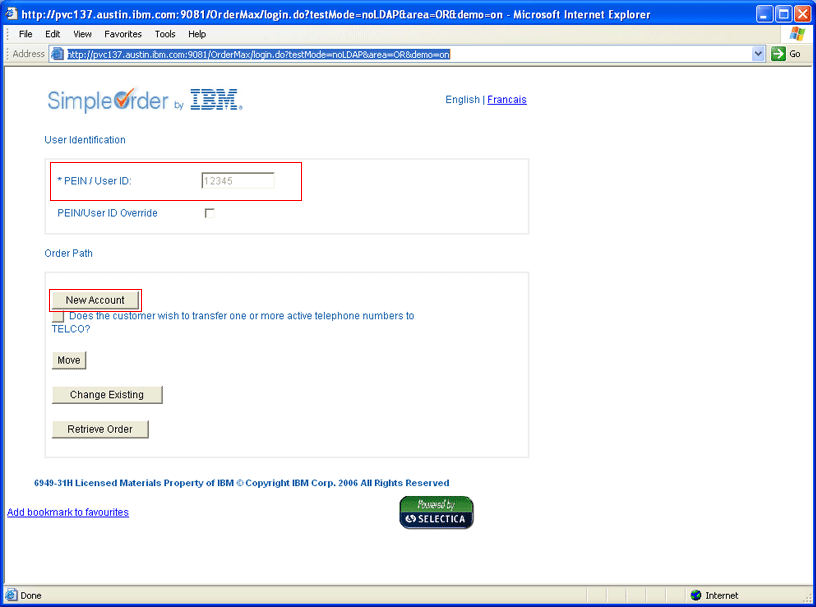The width and height of the screenshot is (816, 607).
Task: Open the Favorites menu
Action: pyautogui.click(x=123, y=34)
